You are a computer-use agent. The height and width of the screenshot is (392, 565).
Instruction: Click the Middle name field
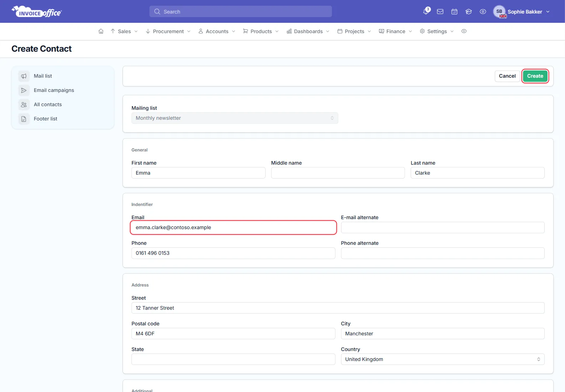click(338, 173)
